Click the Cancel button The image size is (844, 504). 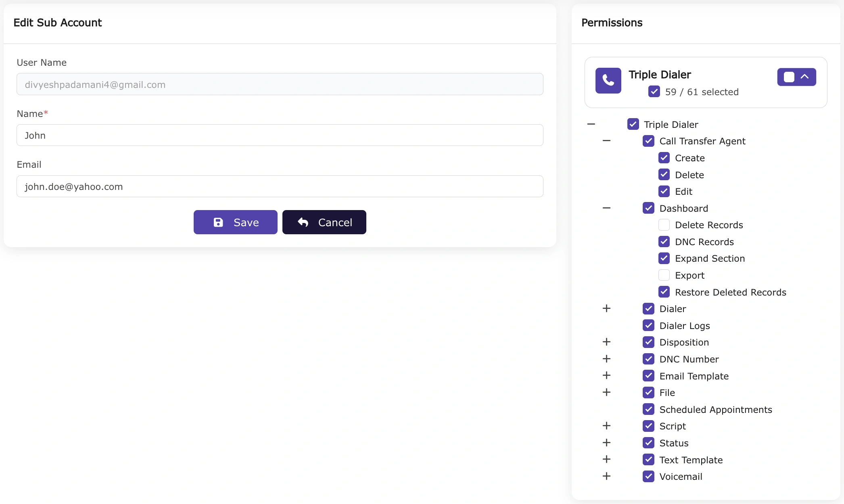point(324,222)
